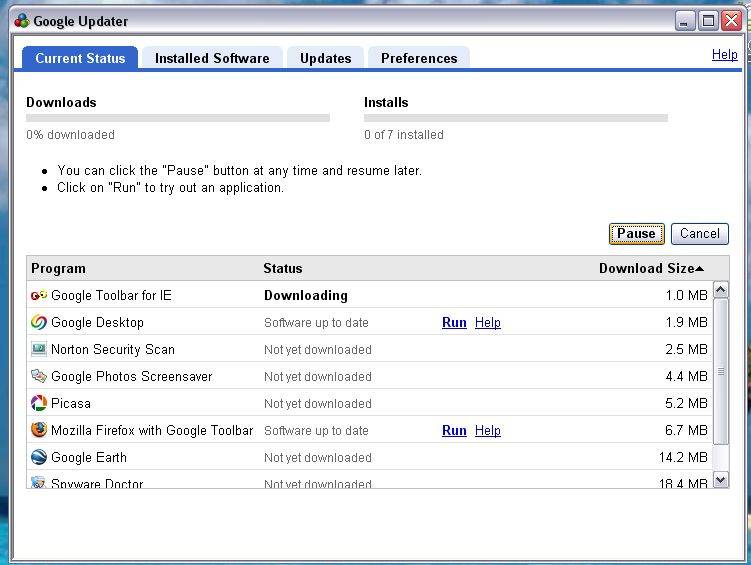Screen dimensions: 751x565
Task: Open the Updates tab
Action: click(326, 58)
